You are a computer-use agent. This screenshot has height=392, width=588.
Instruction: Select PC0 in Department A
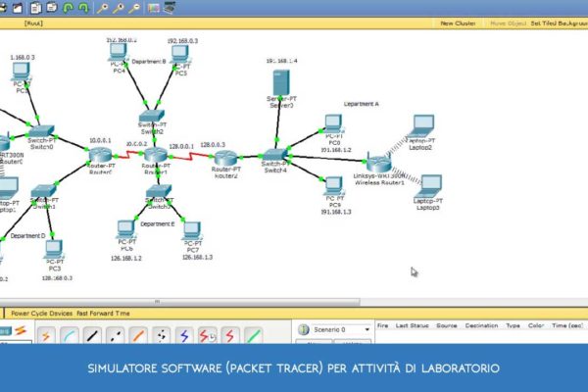pyautogui.click(x=333, y=123)
